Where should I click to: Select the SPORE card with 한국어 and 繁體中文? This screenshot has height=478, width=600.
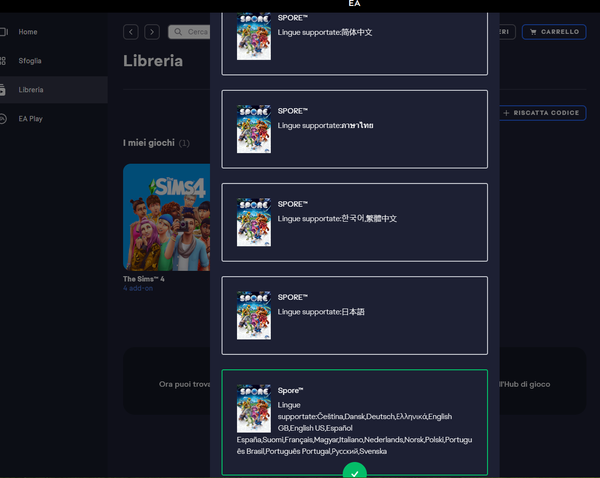pos(354,222)
